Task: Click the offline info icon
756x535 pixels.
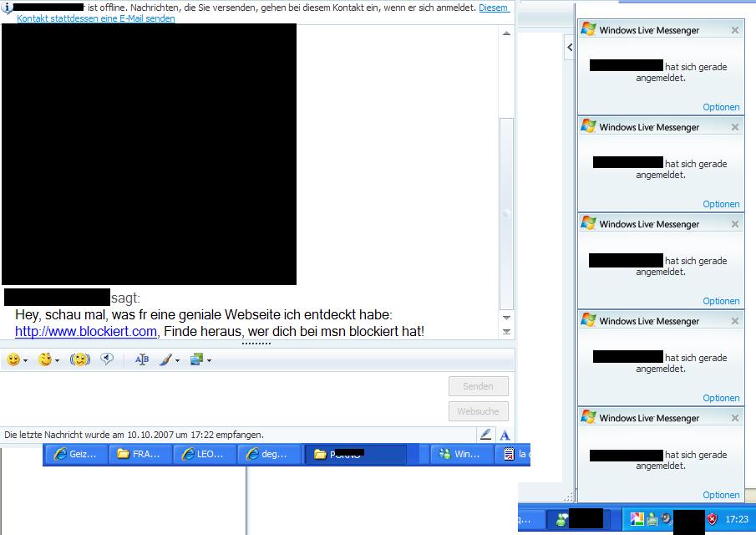Action: [x=7, y=8]
